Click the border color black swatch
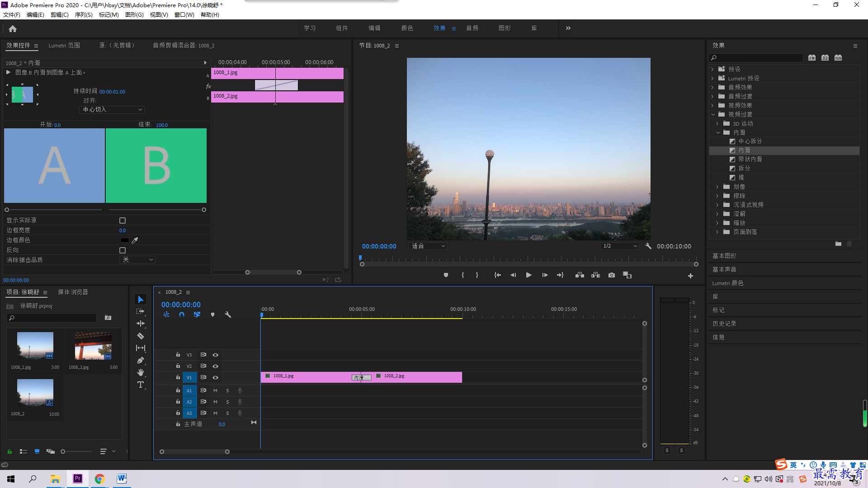Image resolution: width=868 pixels, height=488 pixels. pos(124,240)
